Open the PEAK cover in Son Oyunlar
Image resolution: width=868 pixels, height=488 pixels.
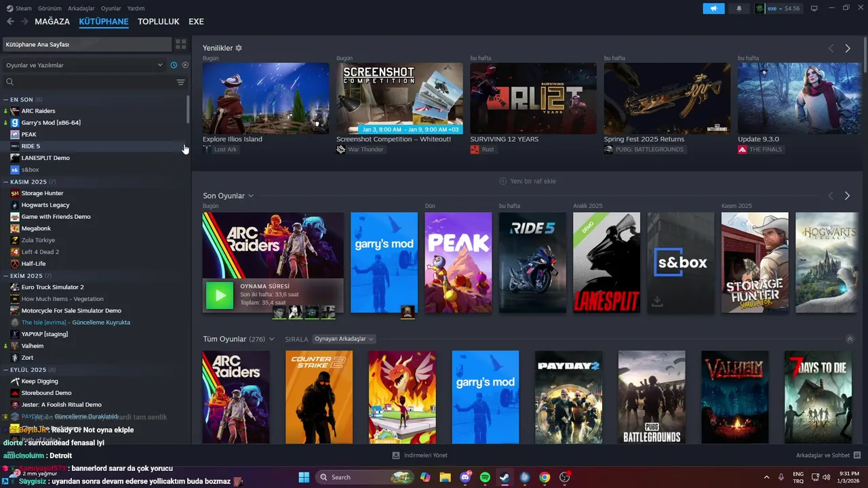click(x=458, y=262)
